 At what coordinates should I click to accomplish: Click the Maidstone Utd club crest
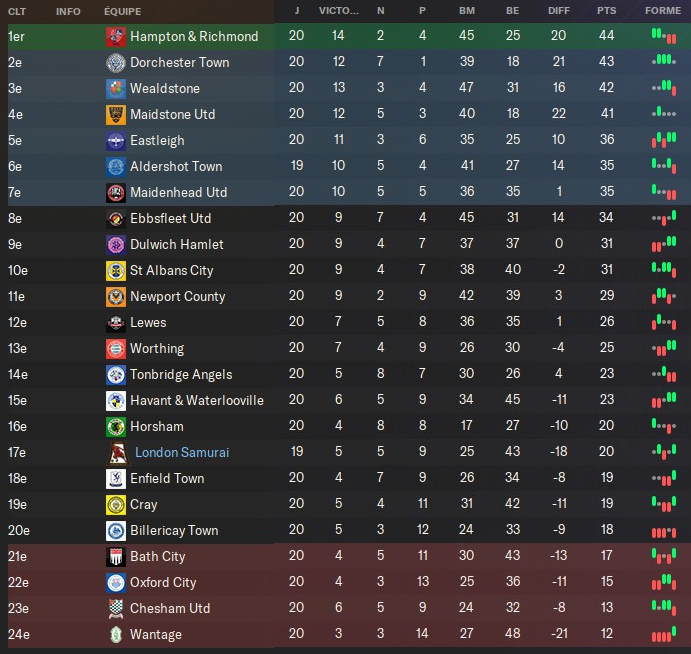point(116,115)
